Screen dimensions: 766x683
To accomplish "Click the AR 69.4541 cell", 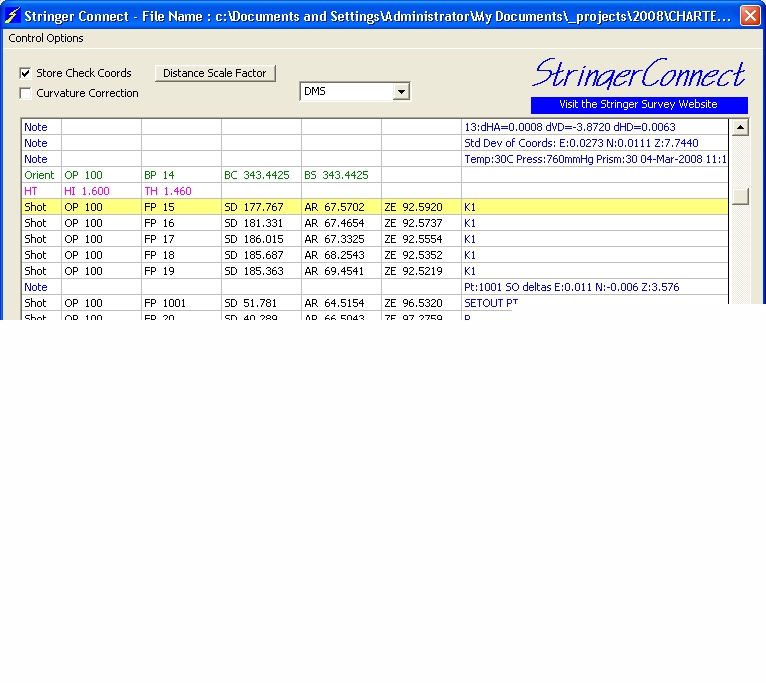I will (x=341, y=272).
